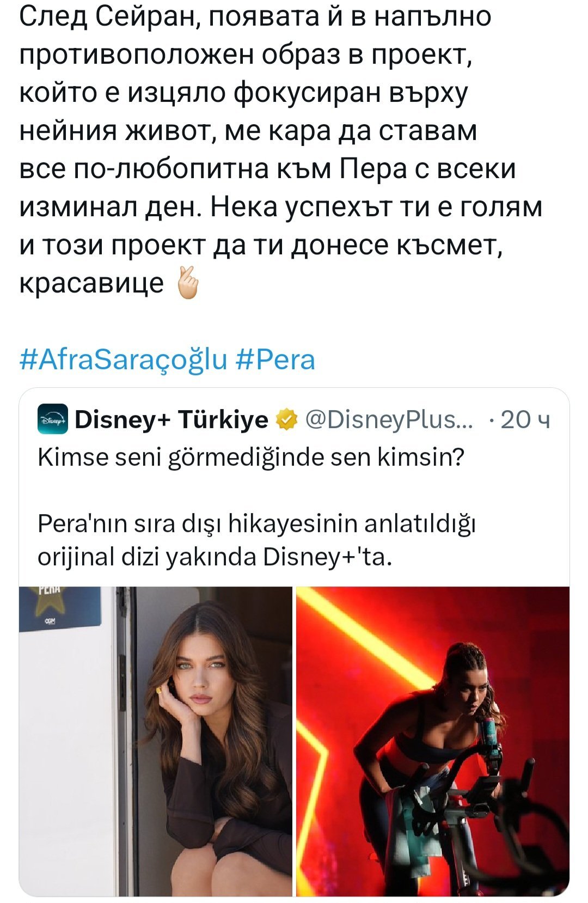Click the teal water bottle in bike photo
The width and height of the screenshot is (588, 903).
point(489,730)
